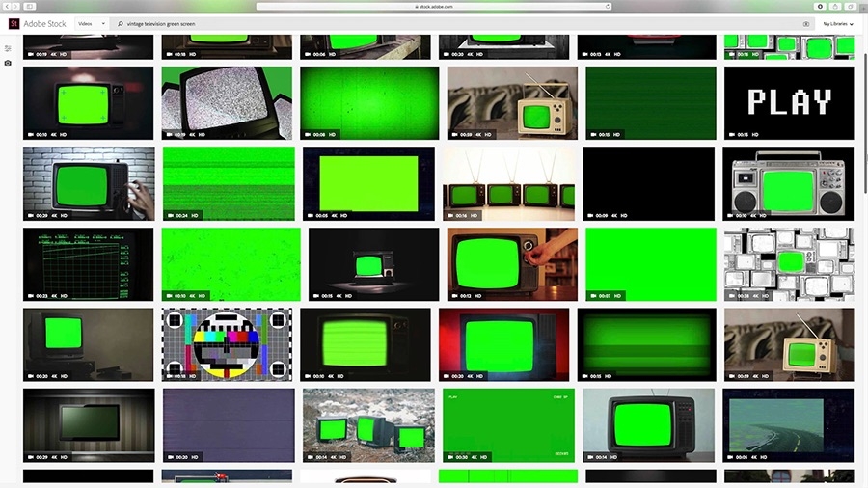Viewport: 868px width, 488px height.
Task: Open the boombox green screen thumbnail
Action: click(789, 183)
